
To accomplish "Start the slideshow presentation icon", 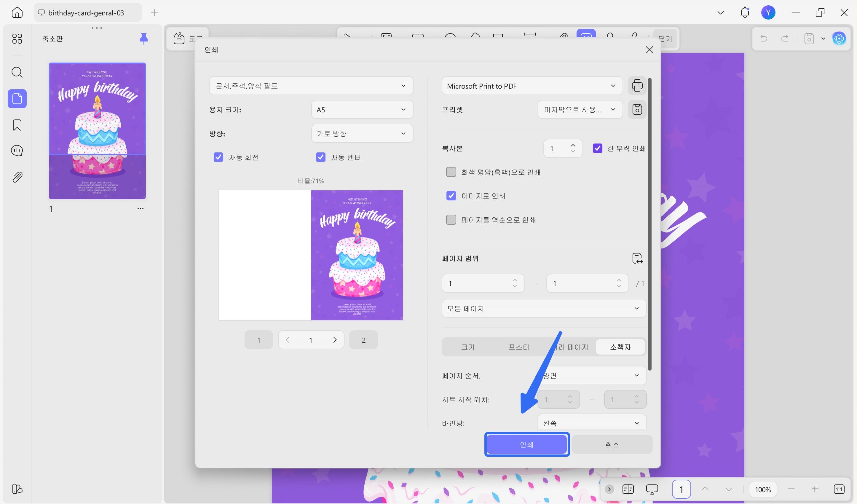I will (x=651, y=489).
